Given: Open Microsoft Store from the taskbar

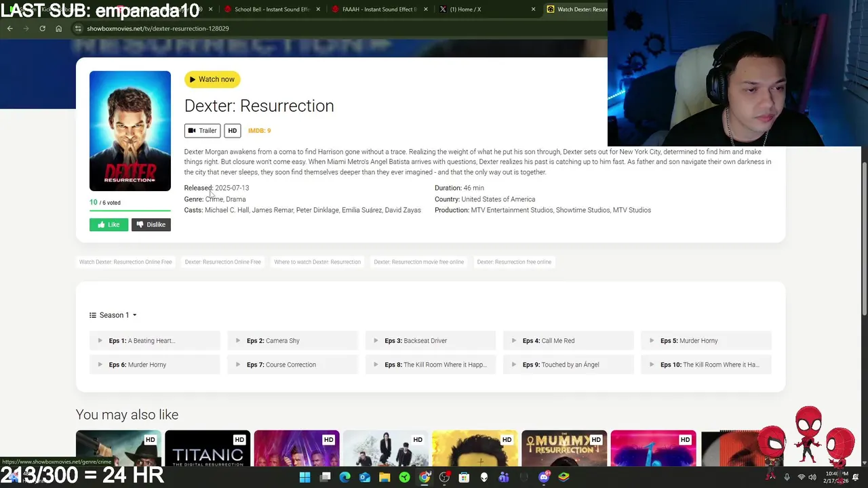Looking at the screenshot, I should point(464,477).
